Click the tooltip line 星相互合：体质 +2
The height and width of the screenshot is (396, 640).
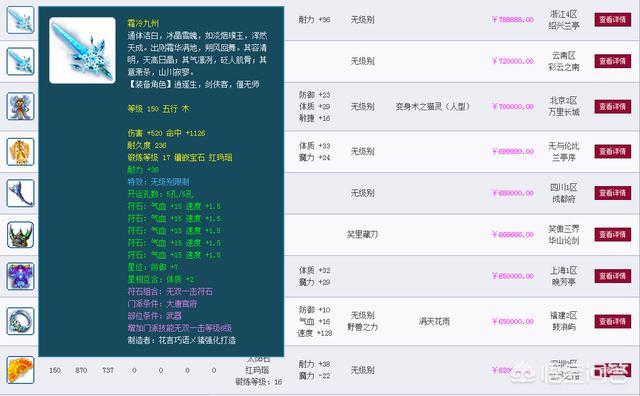click(161, 280)
